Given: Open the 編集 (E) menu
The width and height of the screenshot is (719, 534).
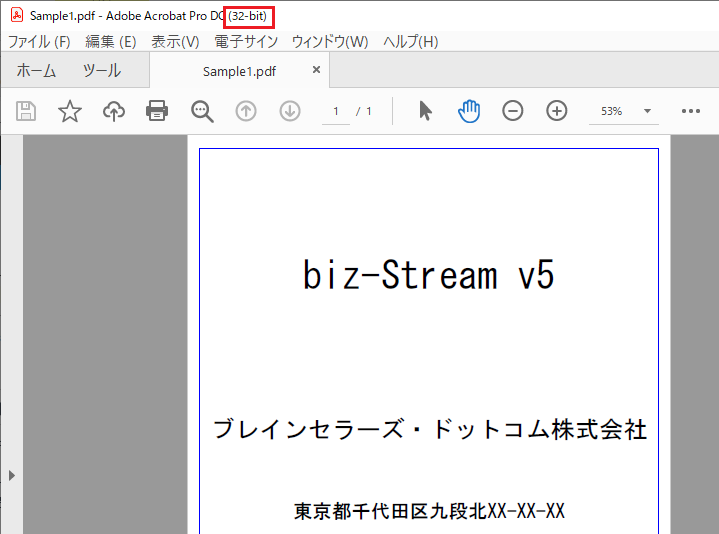Looking at the screenshot, I should [x=111, y=42].
